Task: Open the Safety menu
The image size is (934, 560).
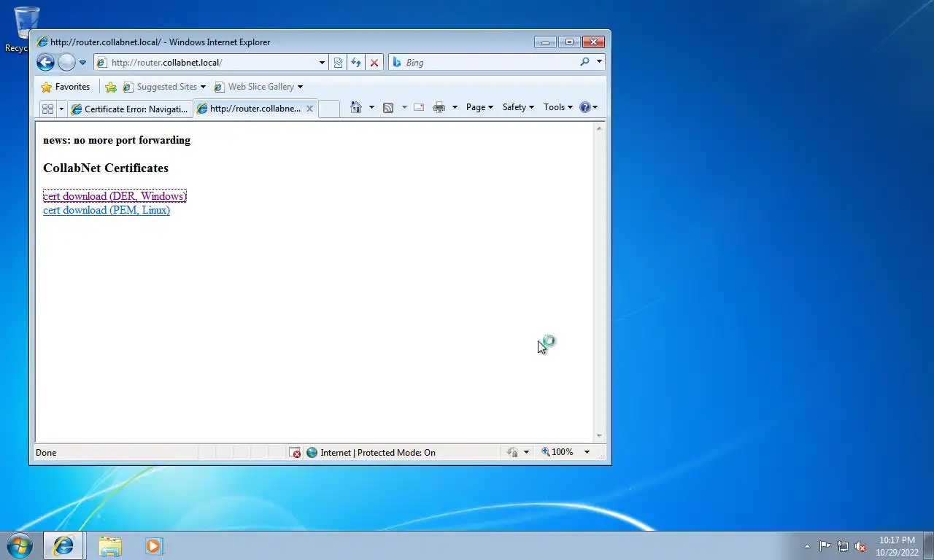Action: click(518, 107)
